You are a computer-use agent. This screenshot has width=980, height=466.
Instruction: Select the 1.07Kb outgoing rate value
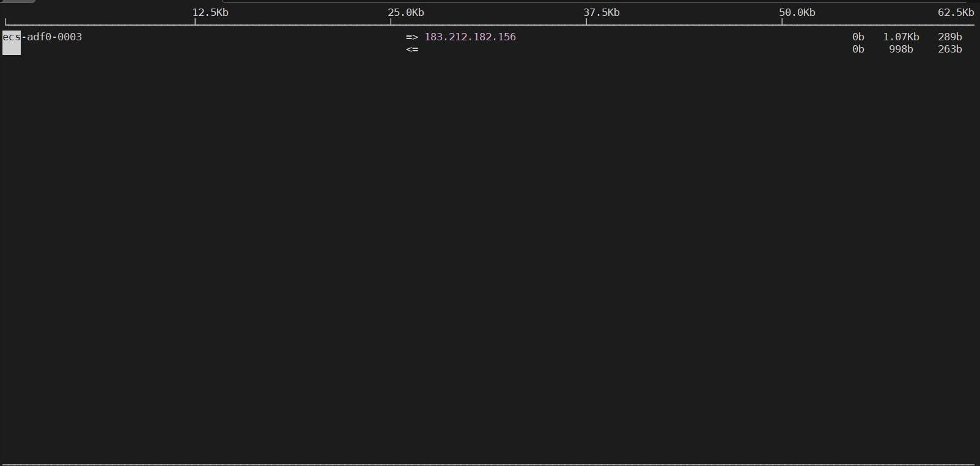pos(901,37)
